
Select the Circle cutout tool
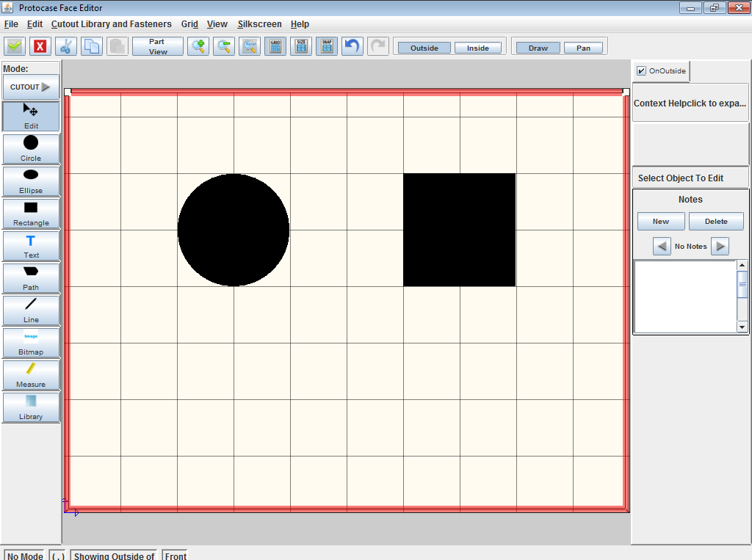coord(31,149)
